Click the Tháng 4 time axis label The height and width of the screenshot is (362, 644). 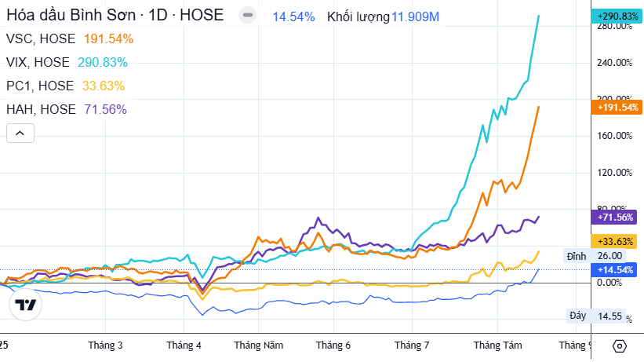(184, 346)
